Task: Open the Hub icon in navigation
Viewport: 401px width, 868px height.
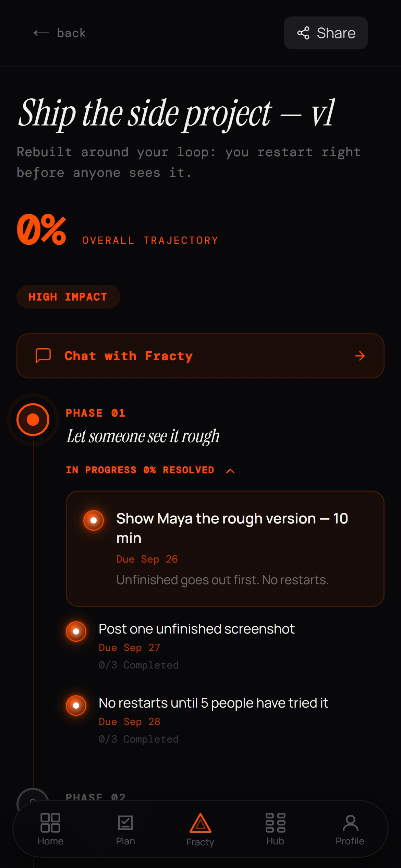Action: click(275, 822)
